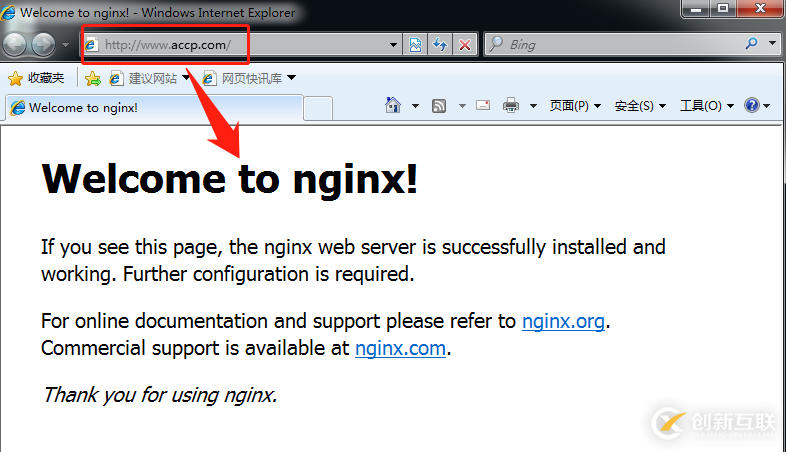Click the search magnifier button
The width and height of the screenshot is (786, 452).
click(x=751, y=44)
